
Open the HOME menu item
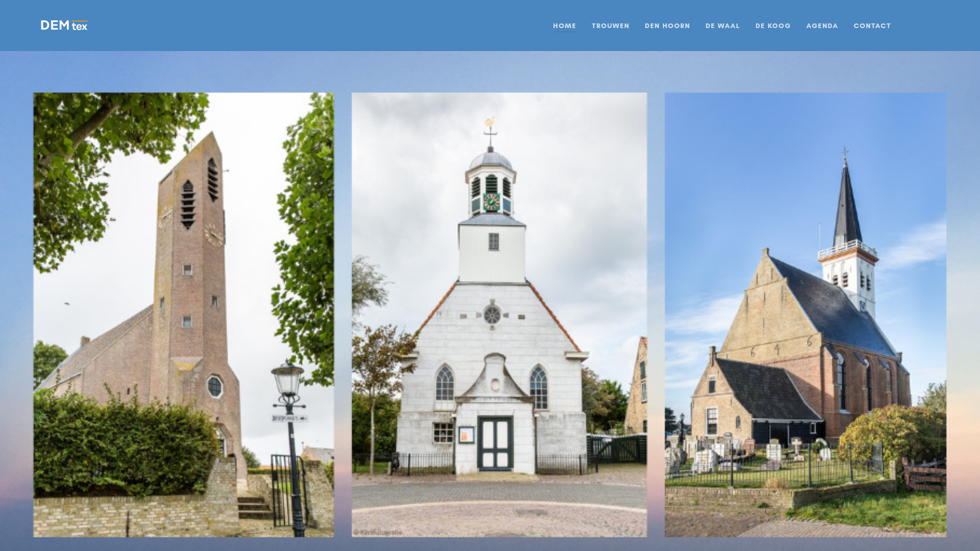(x=565, y=26)
